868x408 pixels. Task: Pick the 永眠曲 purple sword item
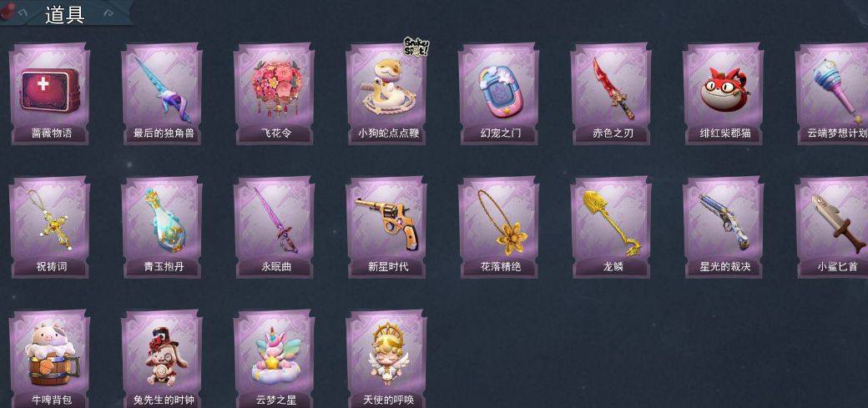(274, 227)
